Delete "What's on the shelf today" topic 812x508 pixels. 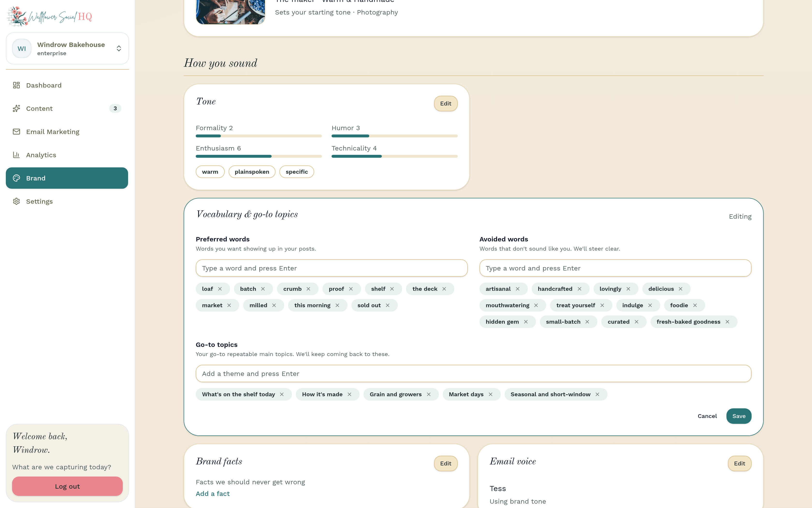(x=282, y=395)
